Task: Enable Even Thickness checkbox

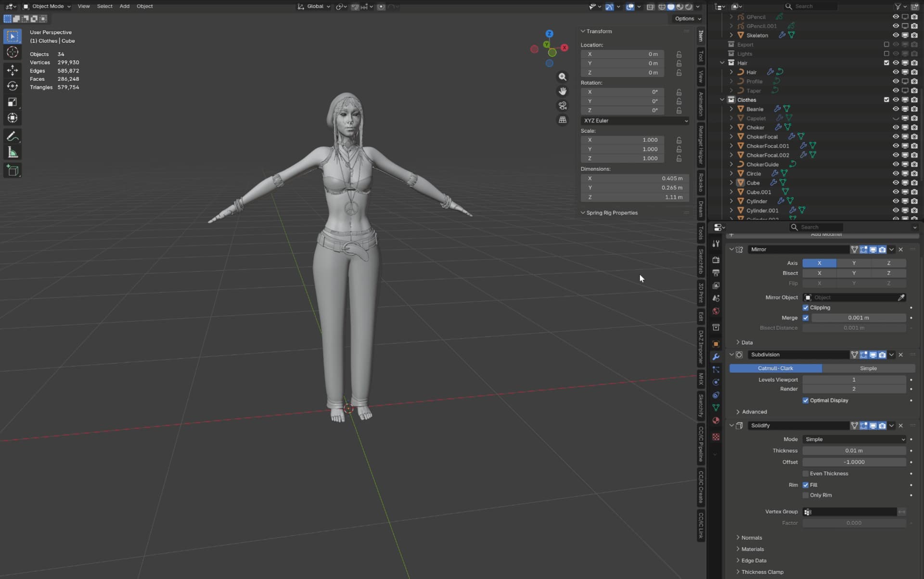Action: pos(805,474)
